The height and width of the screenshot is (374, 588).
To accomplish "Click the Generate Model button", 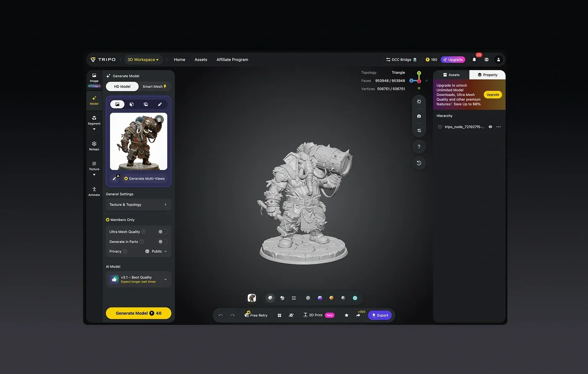I will pos(139,313).
